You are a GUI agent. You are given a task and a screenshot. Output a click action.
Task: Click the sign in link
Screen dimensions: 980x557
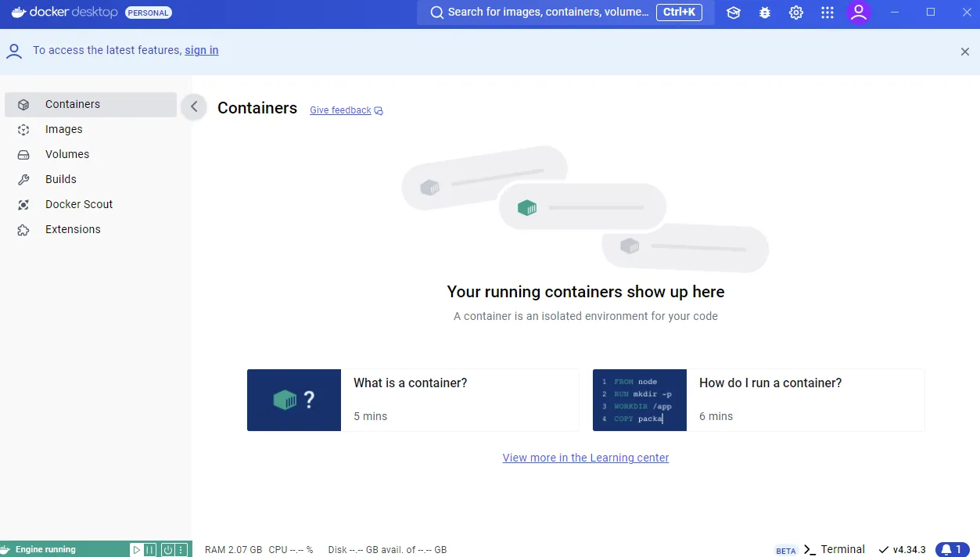[x=202, y=50]
